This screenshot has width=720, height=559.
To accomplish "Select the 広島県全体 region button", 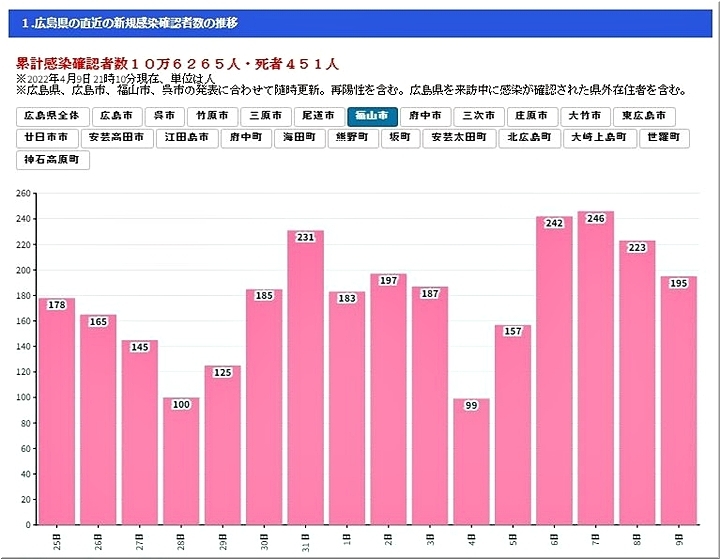I will pyautogui.click(x=52, y=116).
